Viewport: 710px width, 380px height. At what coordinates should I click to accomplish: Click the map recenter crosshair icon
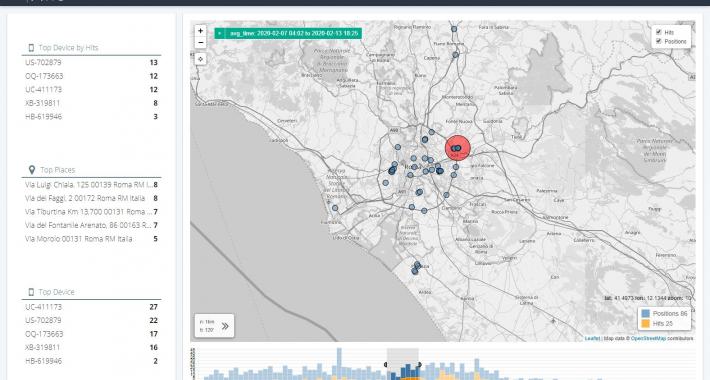(201, 59)
